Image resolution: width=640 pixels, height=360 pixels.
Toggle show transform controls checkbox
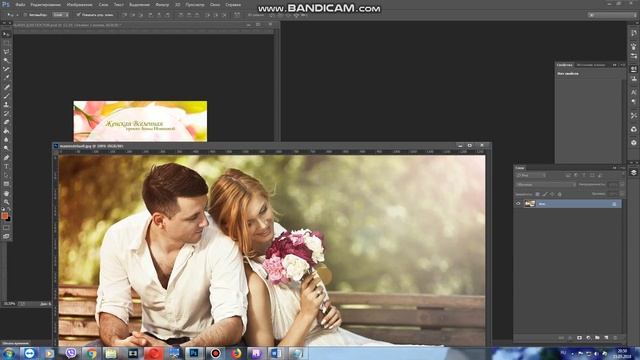78,15
